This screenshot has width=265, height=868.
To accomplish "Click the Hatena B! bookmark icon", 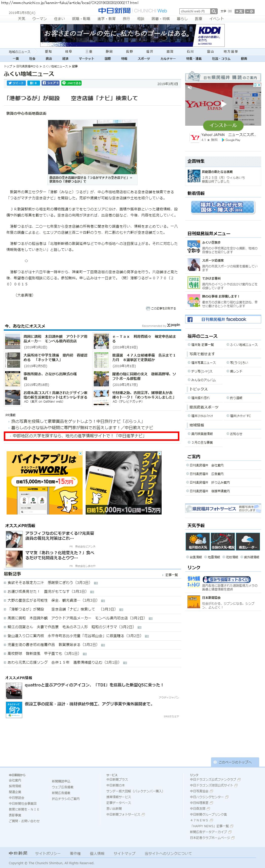I will pyautogui.click(x=33, y=83).
